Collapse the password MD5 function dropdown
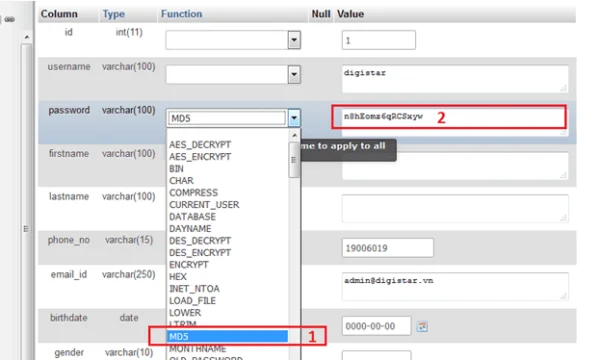The image size is (600, 360). (294, 118)
